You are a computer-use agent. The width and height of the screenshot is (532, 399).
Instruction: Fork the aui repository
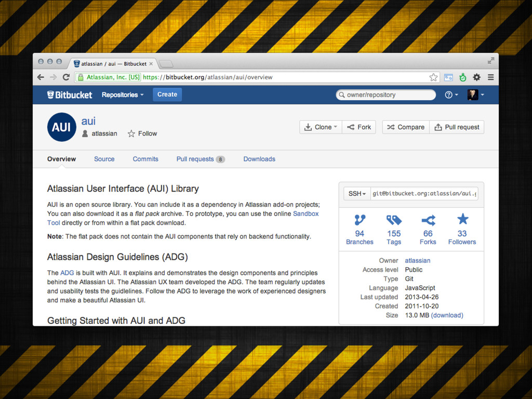tap(359, 127)
